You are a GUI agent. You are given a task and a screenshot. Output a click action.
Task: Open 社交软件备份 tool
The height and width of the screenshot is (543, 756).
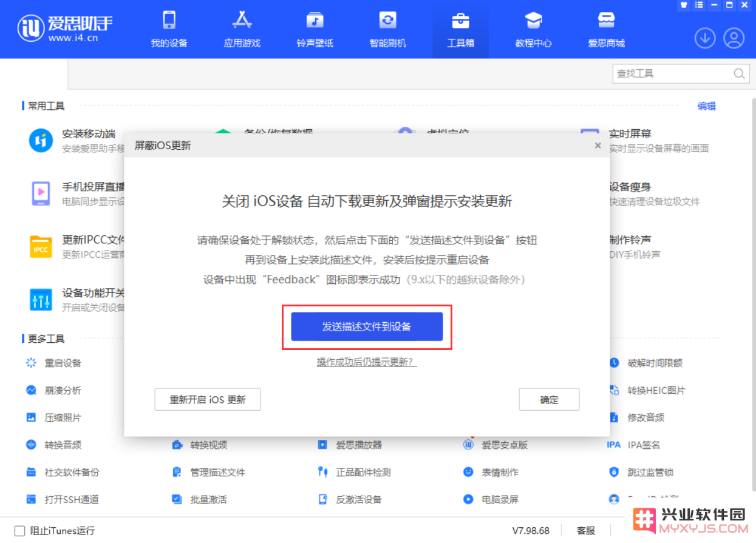point(63,472)
